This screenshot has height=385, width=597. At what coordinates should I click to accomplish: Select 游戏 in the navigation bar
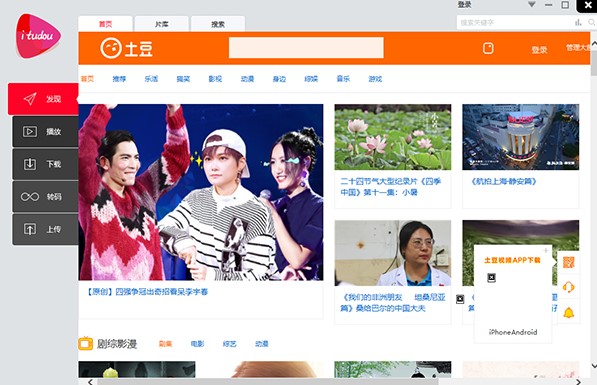click(x=375, y=79)
